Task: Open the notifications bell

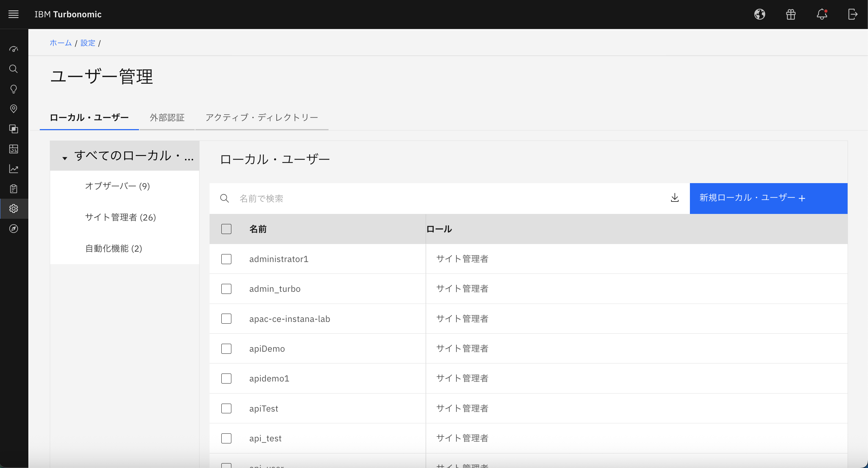Action: coord(822,14)
